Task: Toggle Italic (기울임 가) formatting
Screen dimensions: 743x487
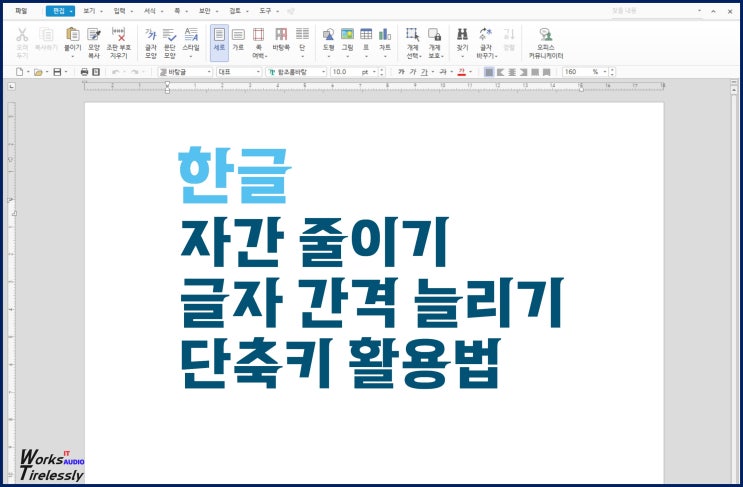Action: point(413,72)
